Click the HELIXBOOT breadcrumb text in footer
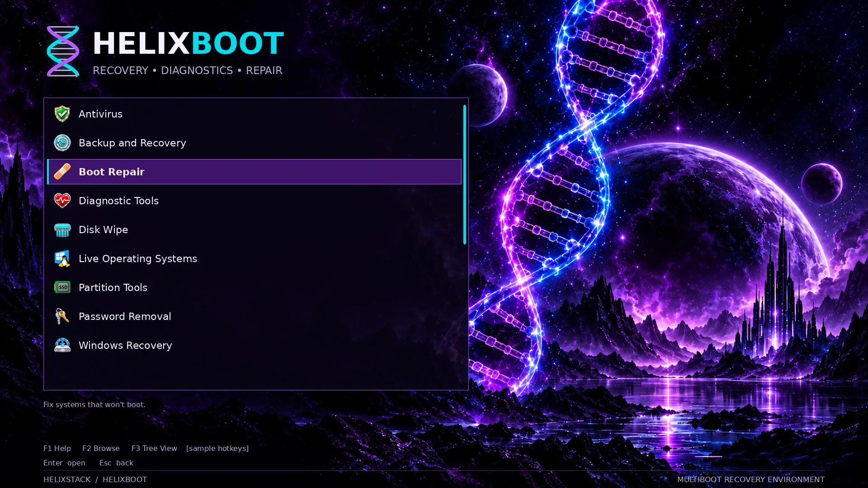This screenshot has height=488, width=868. (x=125, y=479)
